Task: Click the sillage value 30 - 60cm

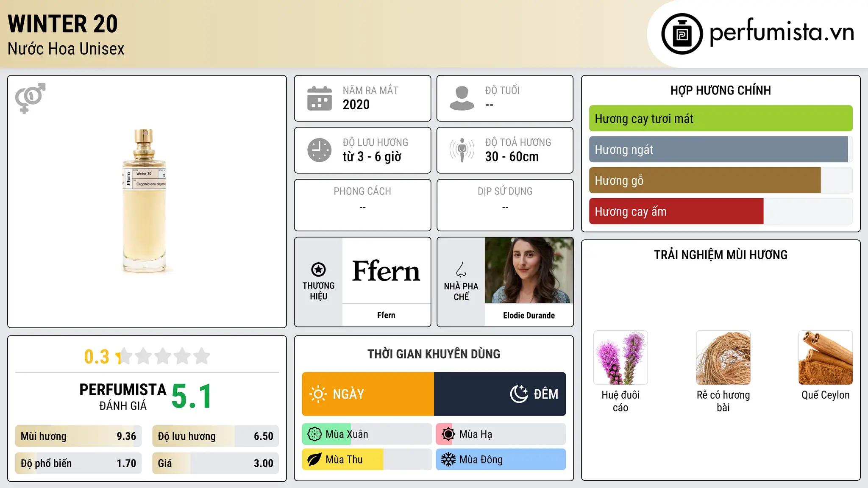Action: pyautogui.click(x=512, y=157)
